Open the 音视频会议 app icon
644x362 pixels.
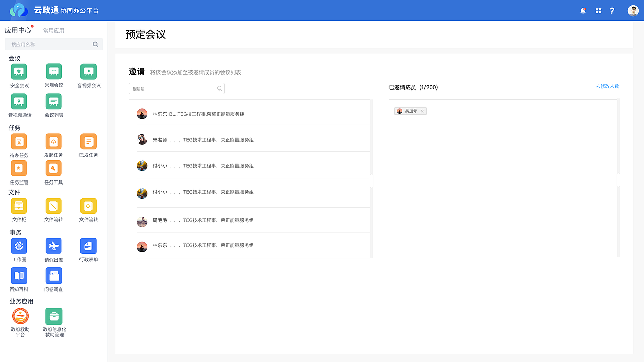[89, 72]
